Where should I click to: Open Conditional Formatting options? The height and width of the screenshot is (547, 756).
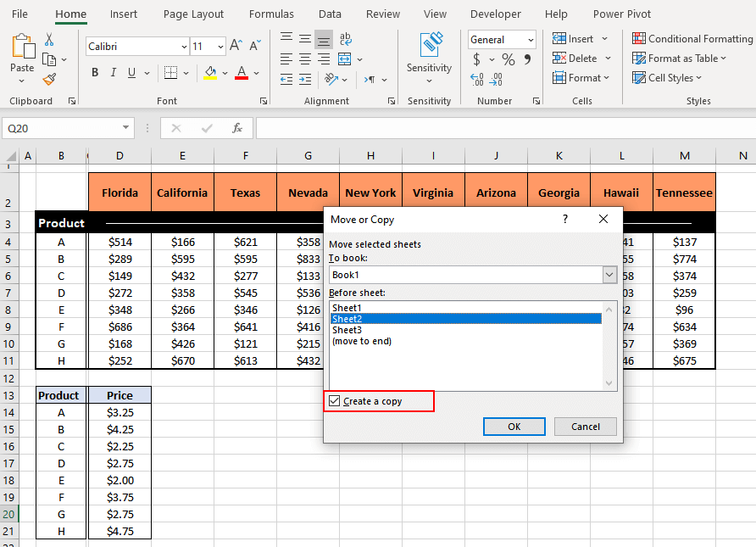[x=692, y=38]
